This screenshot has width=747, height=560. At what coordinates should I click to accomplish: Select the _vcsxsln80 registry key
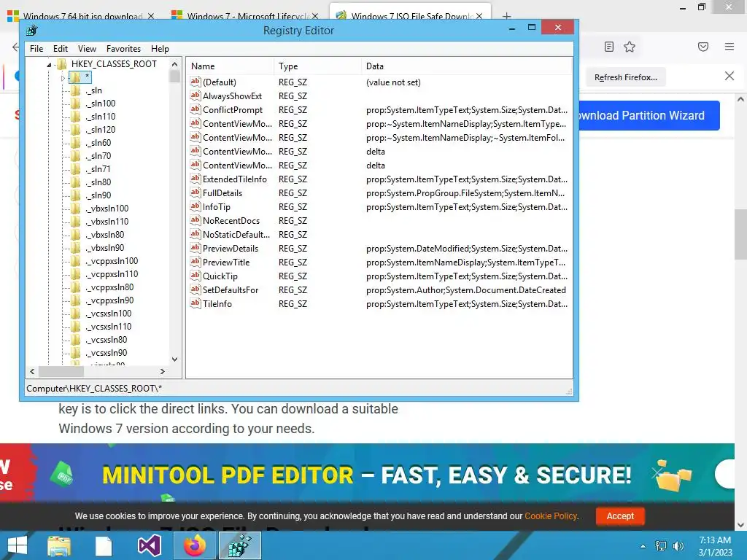pyautogui.click(x=107, y=340)
